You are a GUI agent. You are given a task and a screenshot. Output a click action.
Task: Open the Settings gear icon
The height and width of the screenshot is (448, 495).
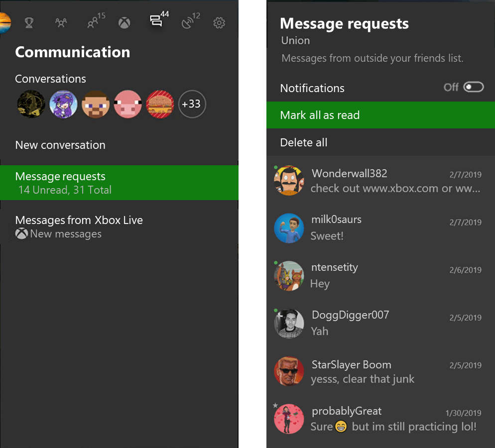(x=219, y=23)
